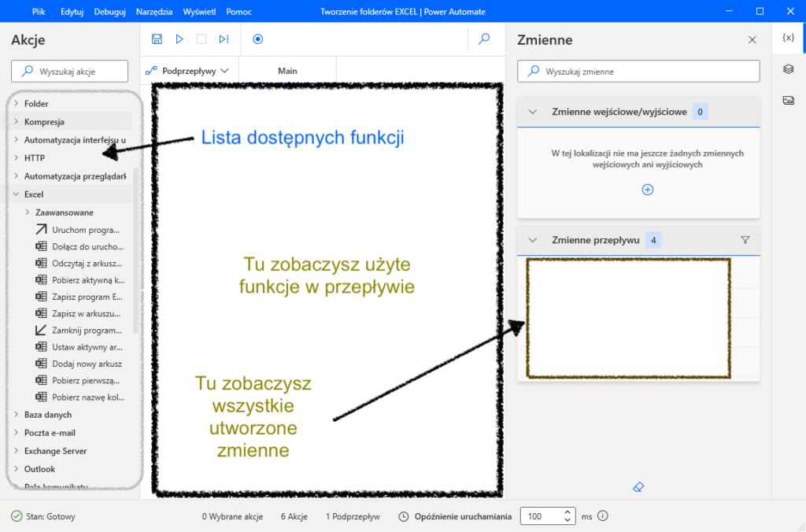Filter flow variables with funnel icon

click(x=745, y=240)
